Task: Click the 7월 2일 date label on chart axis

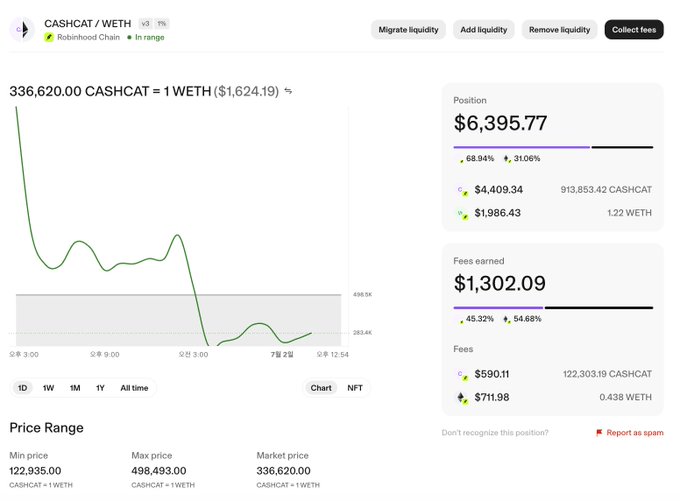Action: click(282, 354)
